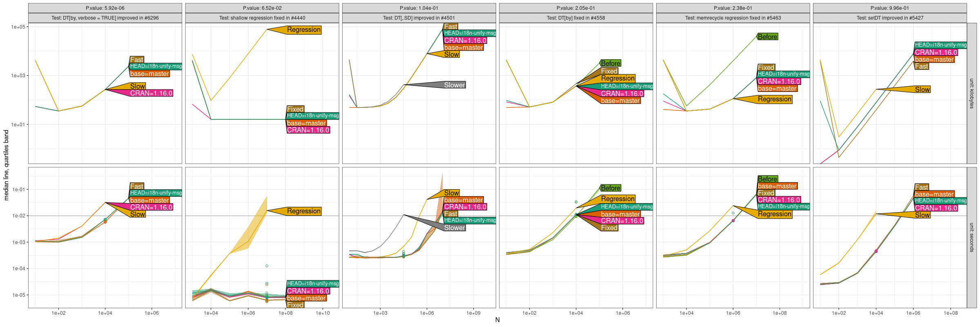This screenshot has width=980, height=327.
Task: Click the 'unit: seconds' row strip label
Action: tap(972, 237)
